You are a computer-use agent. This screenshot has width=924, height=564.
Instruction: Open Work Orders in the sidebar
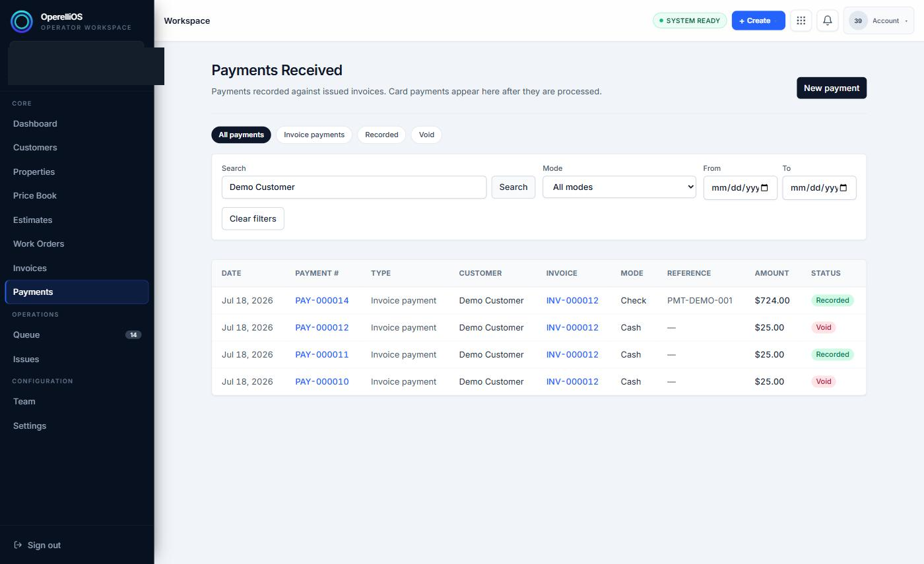[77, 244]
